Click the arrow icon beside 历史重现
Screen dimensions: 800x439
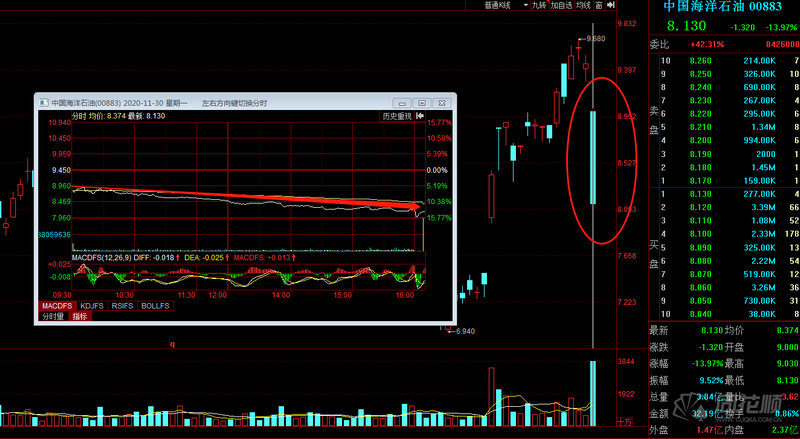[x=420, y=117]
